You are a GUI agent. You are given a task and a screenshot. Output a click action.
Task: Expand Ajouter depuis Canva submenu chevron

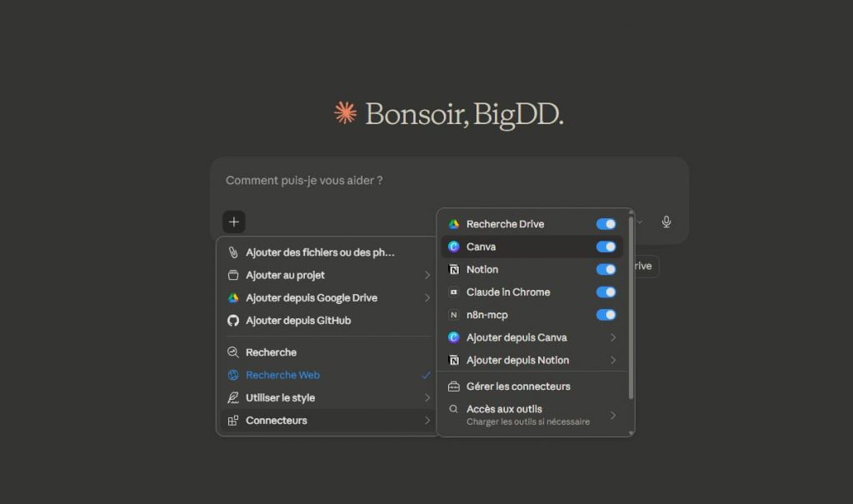tap(613, 337)
